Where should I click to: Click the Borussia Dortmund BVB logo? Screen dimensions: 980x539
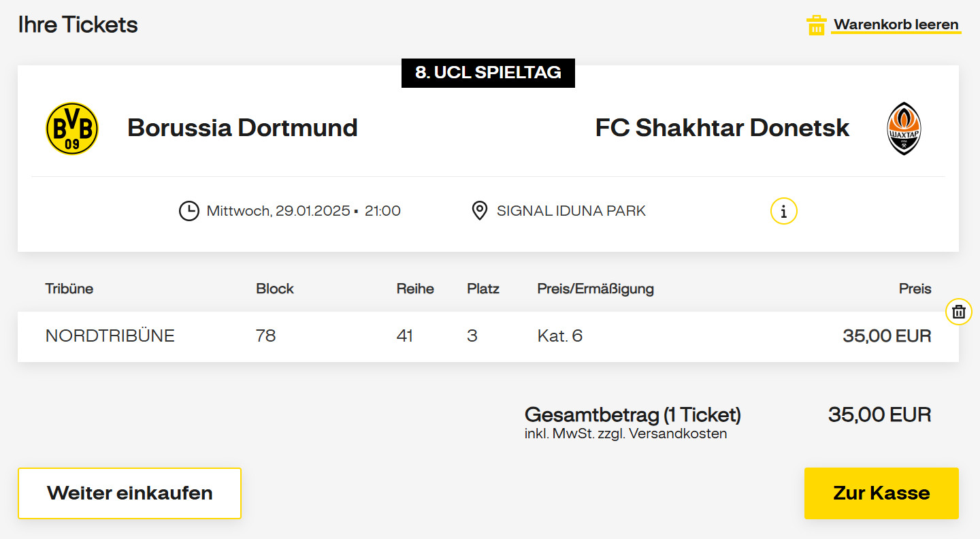[x=72, y=129]
